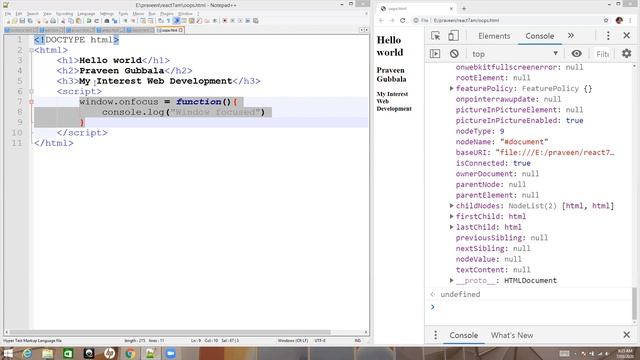Click the Undo icon in Notepad++ toolbar
Screen dimensions: 640x360
click(89, 21)
